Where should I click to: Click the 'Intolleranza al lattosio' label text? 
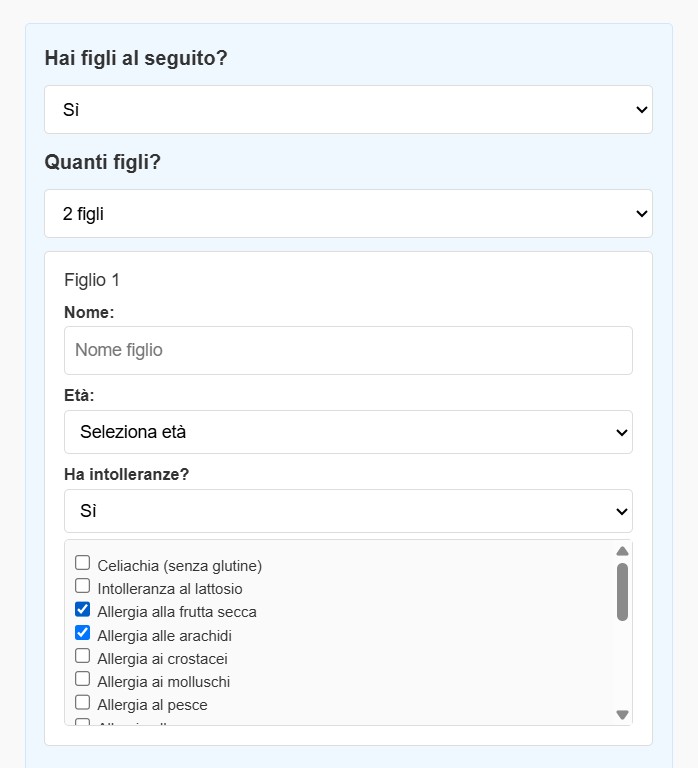pyautogui.click(x=170, y=589)
